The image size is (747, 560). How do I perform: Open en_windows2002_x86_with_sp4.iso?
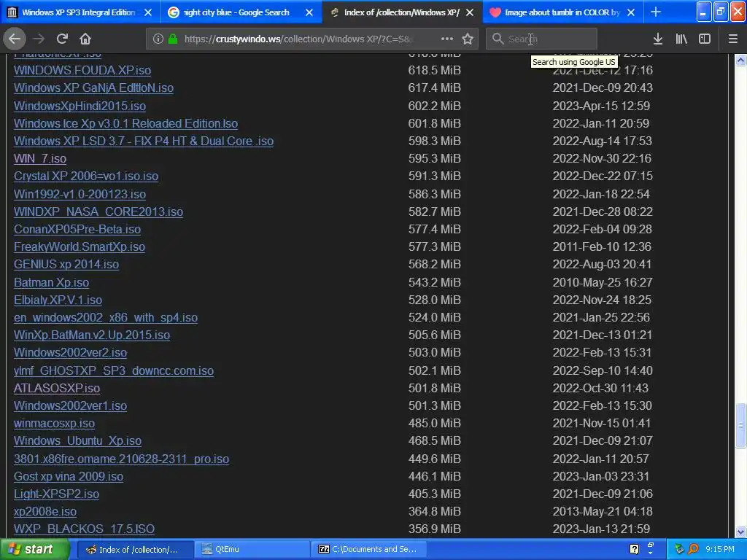[106, 318]
